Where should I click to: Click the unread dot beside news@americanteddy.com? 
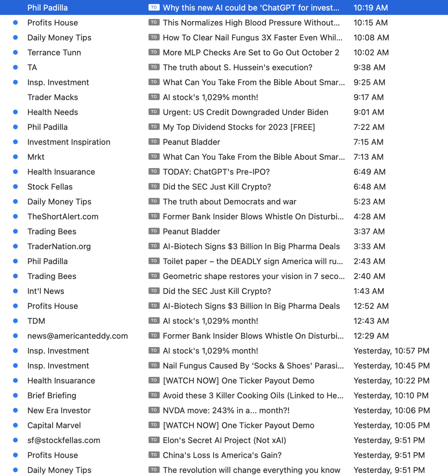click(x=15, y=336)
